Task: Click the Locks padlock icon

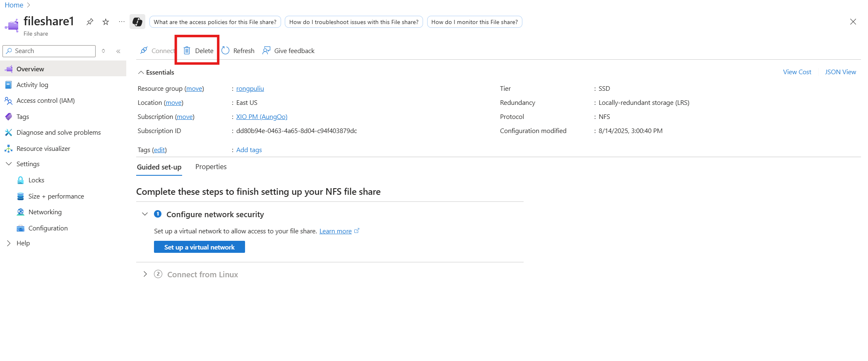Action: click(20, 180)
